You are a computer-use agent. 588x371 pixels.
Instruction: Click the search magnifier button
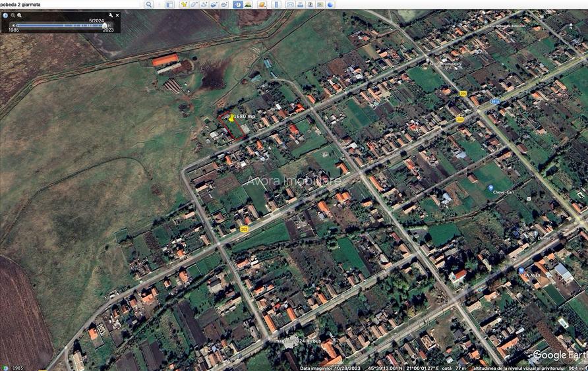[x=148, y=5]
